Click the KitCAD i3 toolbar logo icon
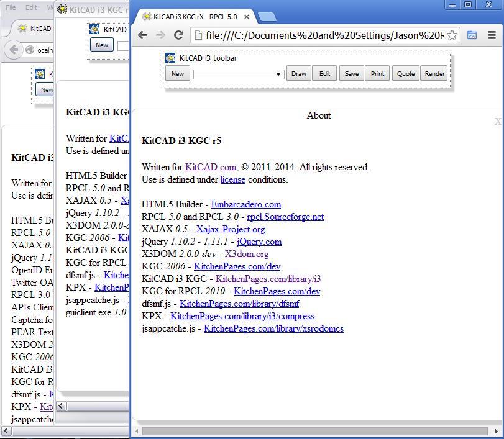 pos(170,58)
